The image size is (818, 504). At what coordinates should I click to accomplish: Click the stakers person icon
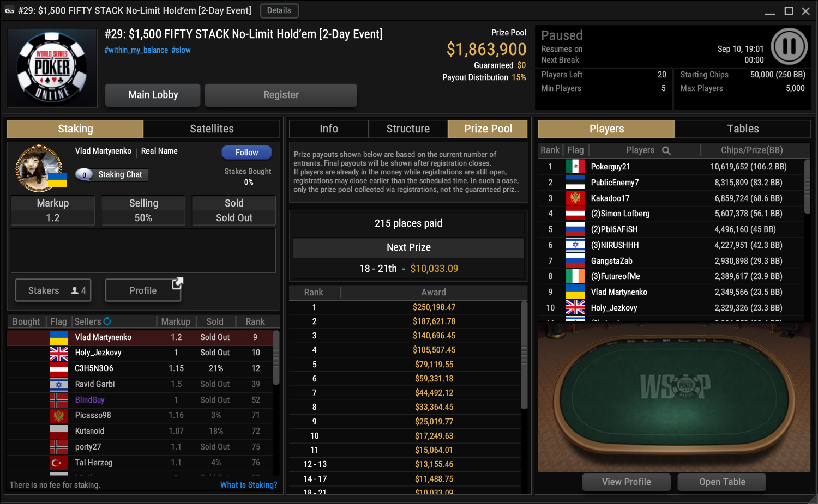point(75,290)
